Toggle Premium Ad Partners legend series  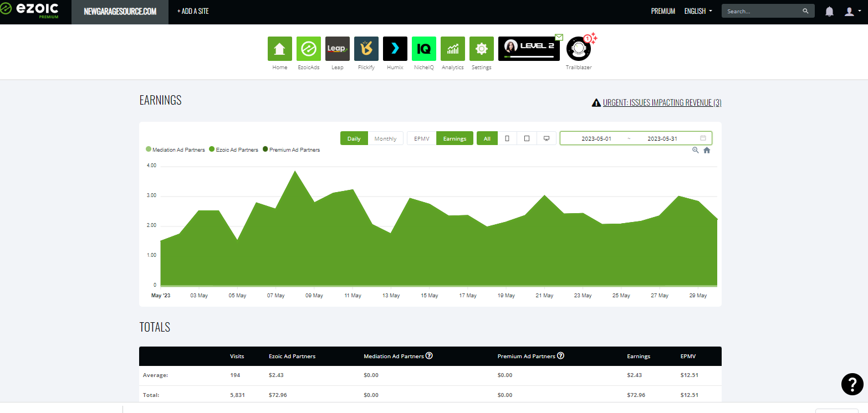tap(291, 149)
